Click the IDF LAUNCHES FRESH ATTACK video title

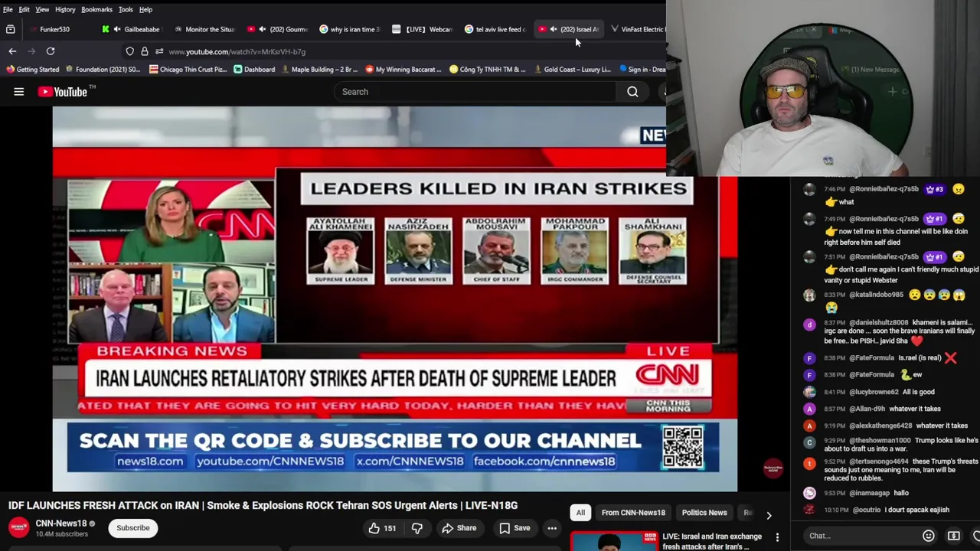[263, 505]
